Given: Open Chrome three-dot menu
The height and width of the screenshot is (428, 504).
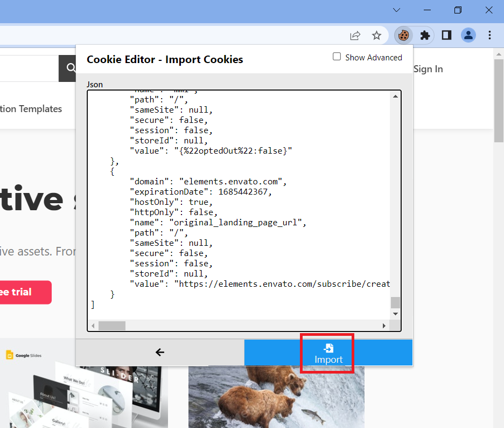Looking at the screenshot, I should coord(489,36).
